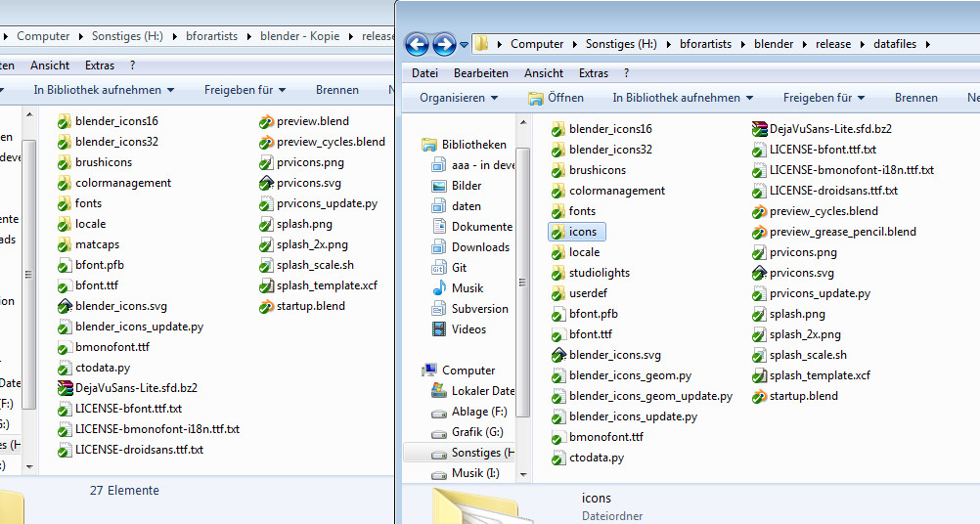980x524 pixels.
Task: Navigate to release in right address bar
Action: [833, 44]
